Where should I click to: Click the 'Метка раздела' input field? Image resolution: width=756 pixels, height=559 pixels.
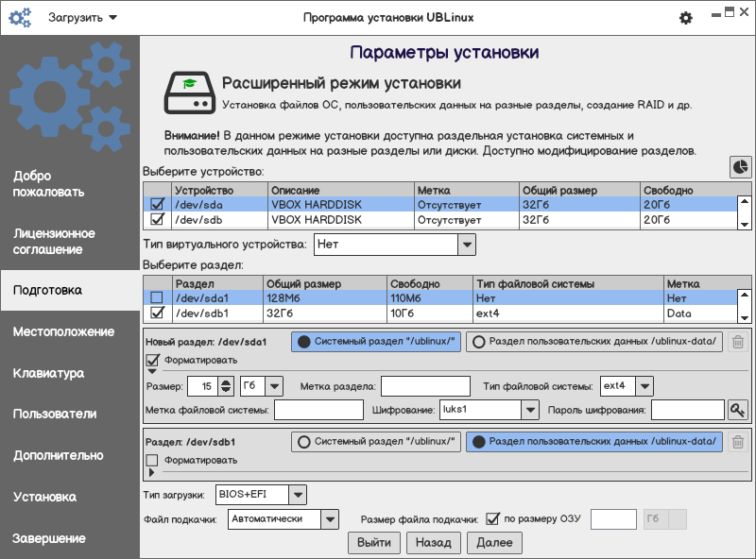(x=425, y=385)
